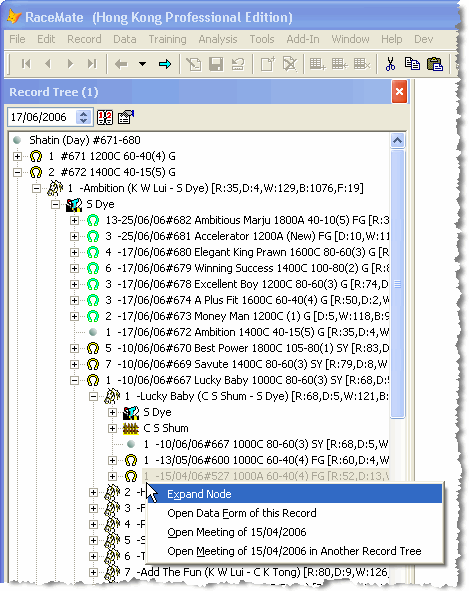
Task: Open the Training menu
Action: click(x=167, y=39)
